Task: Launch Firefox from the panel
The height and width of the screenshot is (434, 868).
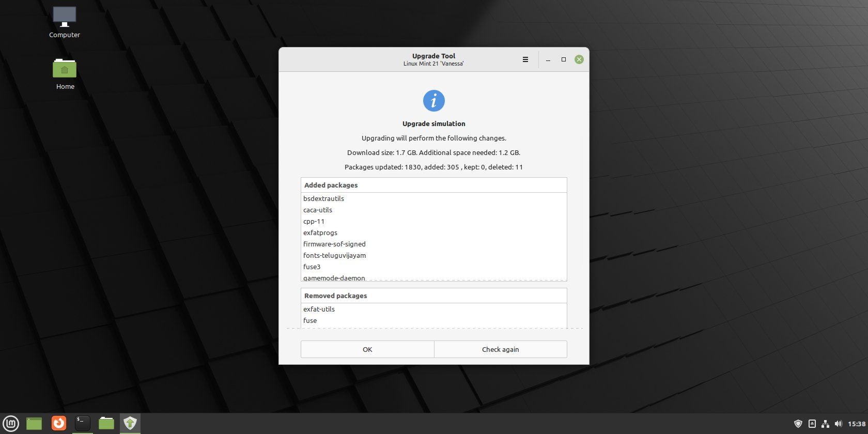Action: 59,424
